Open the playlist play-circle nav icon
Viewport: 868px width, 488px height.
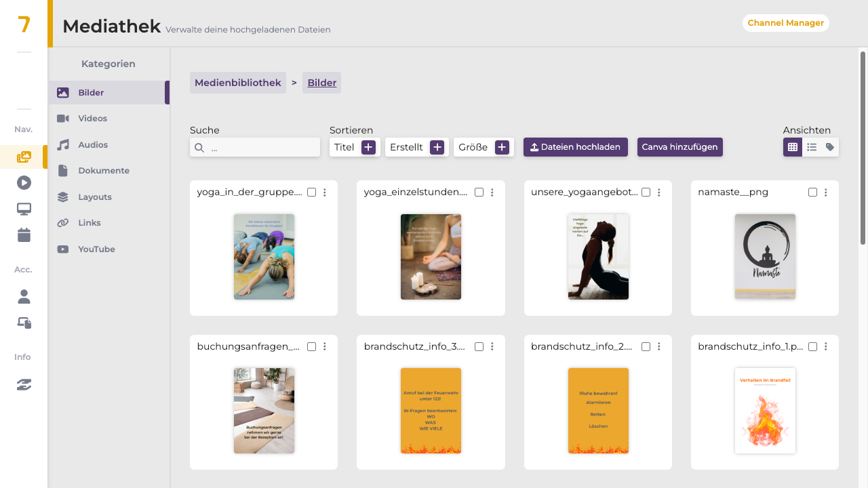pos(24,182)
